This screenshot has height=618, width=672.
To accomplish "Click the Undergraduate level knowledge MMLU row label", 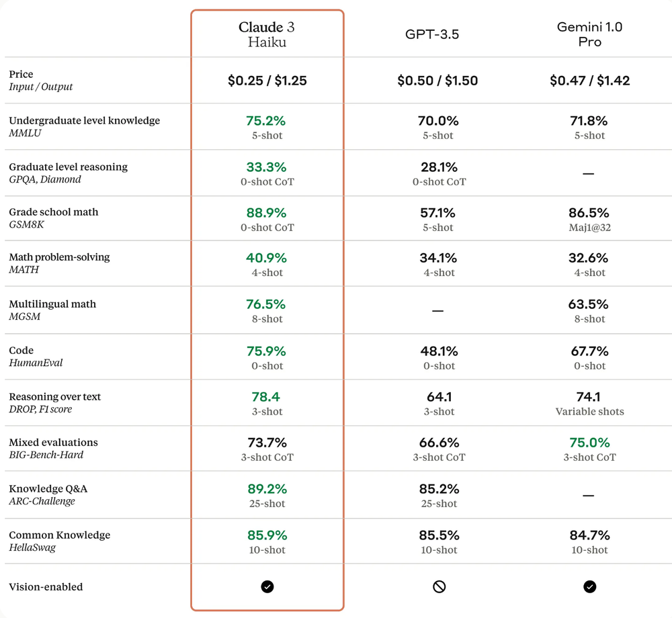I will coord(85,126).
